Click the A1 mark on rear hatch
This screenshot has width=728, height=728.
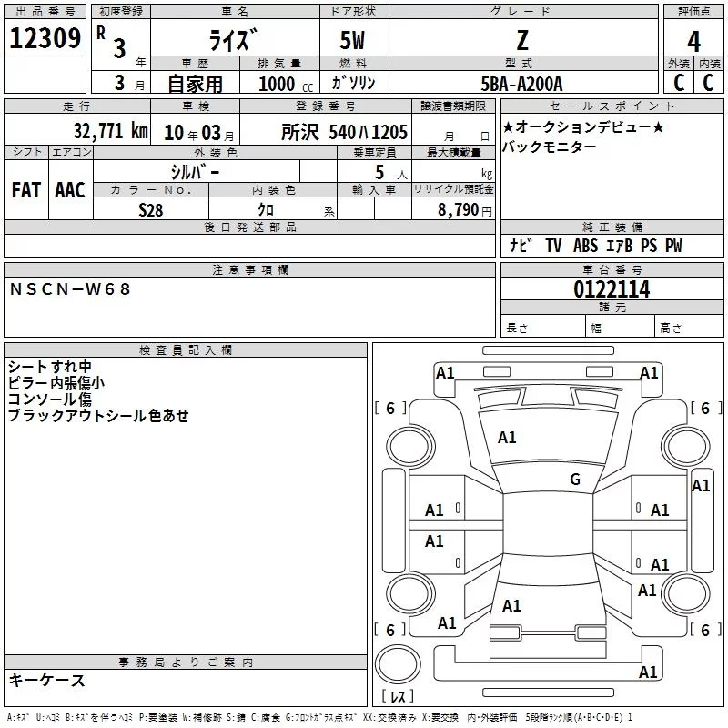pyautogui.click(x=511, y=606)
